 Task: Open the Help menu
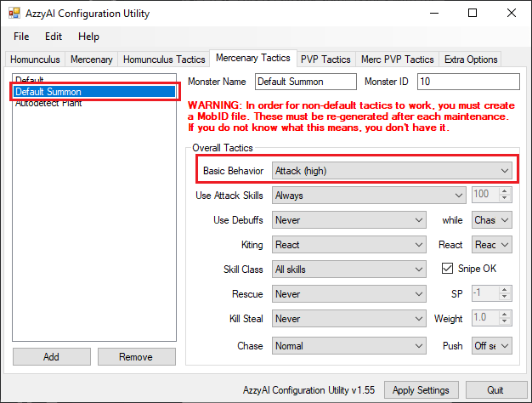88,37
